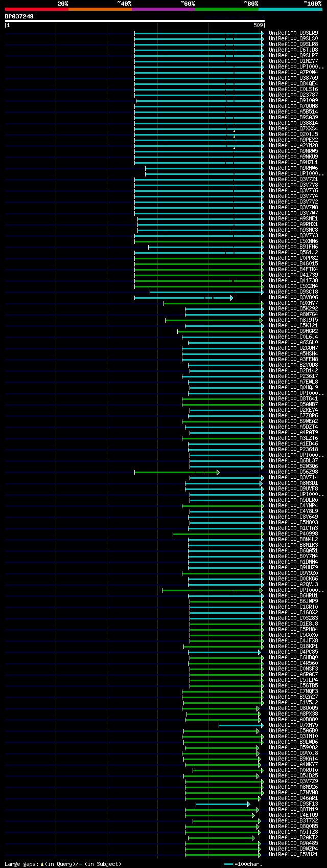This screenshot has width=327, height=868.
Task: Select label UniRef100_C4YNP4
Action: pos(293,506)
